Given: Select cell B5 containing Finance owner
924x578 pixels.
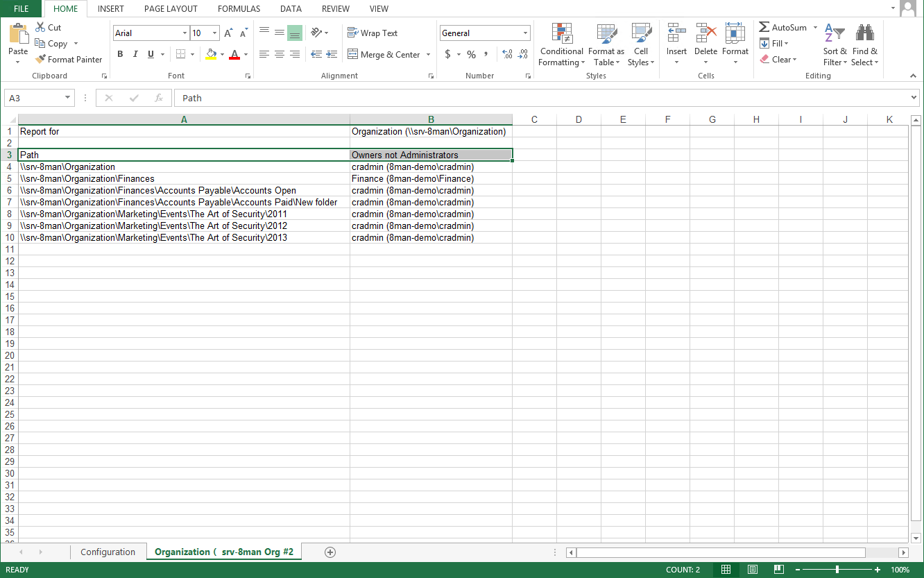Looking at the screenshot, I should pyautogui.click(x=431, y=178).
